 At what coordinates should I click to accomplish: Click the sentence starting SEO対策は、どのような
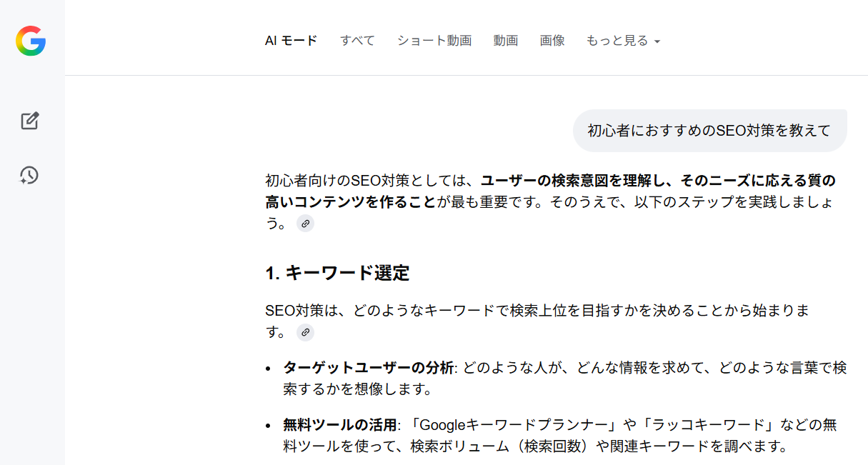point(536,311)
